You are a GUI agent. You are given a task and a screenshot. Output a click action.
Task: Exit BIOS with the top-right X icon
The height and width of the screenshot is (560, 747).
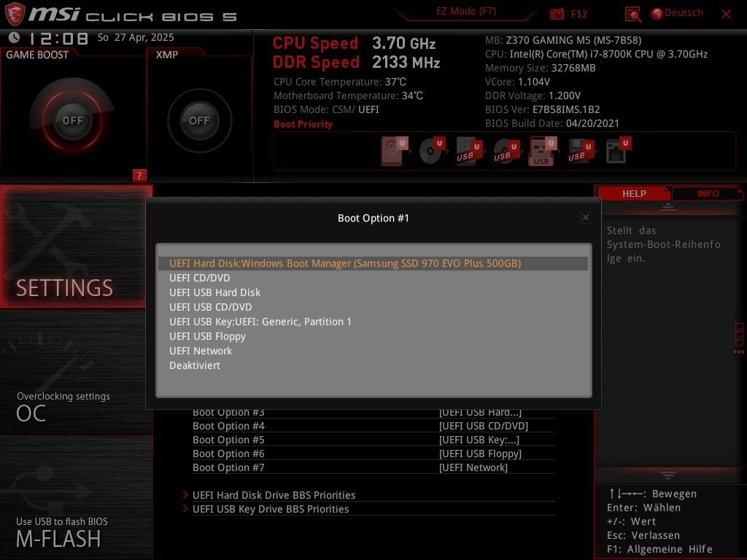pos(726,15)
